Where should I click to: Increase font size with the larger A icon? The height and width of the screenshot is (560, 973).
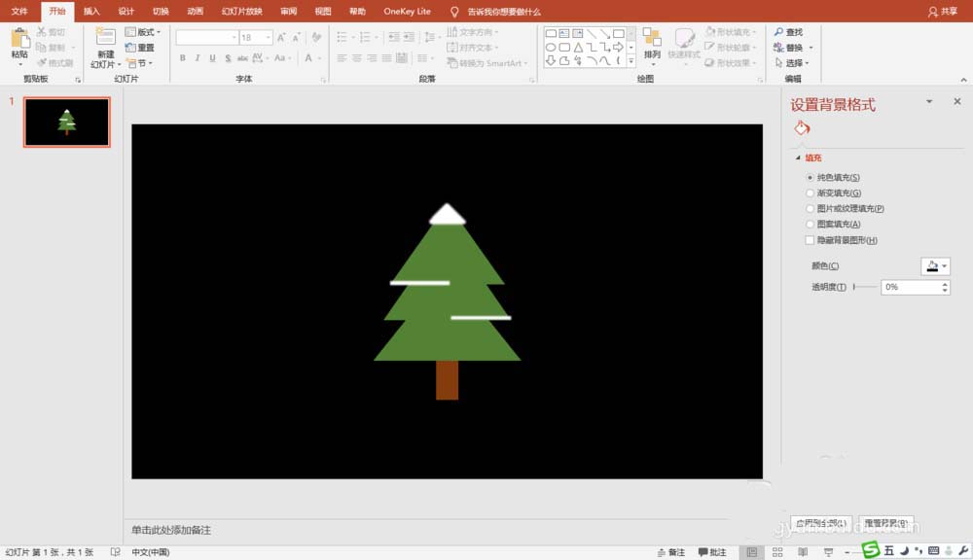[x=281, y=38]
